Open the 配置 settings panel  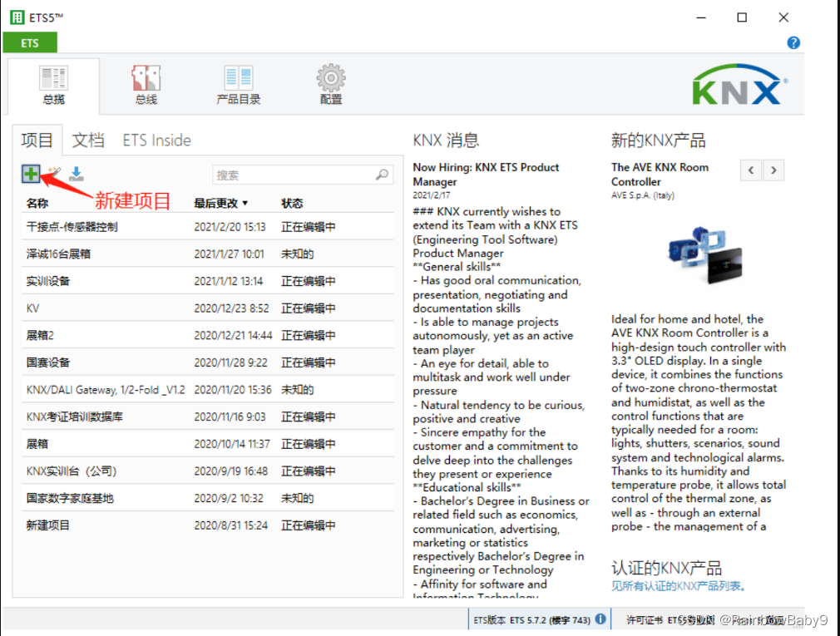pyautogui.click(x=330, y=83)
